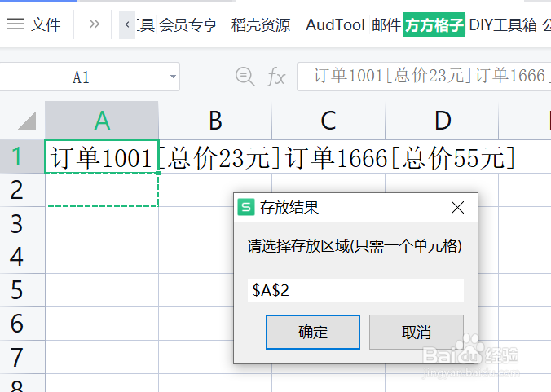Select row 3 header
551x392 pixels.
[x=22, y=223]
